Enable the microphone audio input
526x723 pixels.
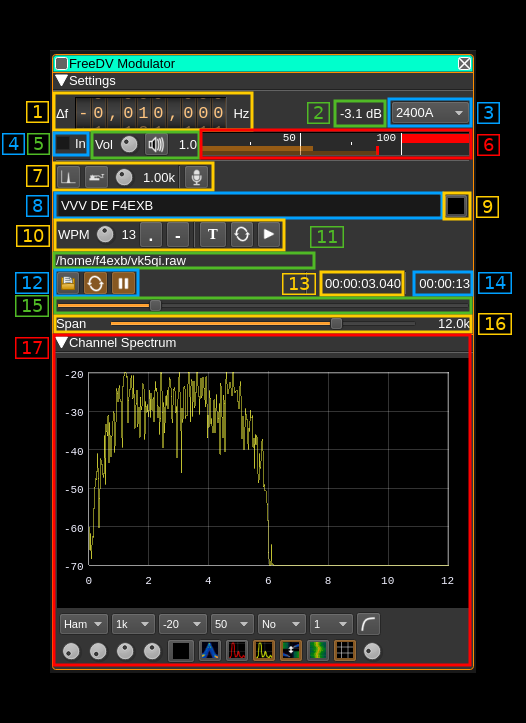click(196, 177)
